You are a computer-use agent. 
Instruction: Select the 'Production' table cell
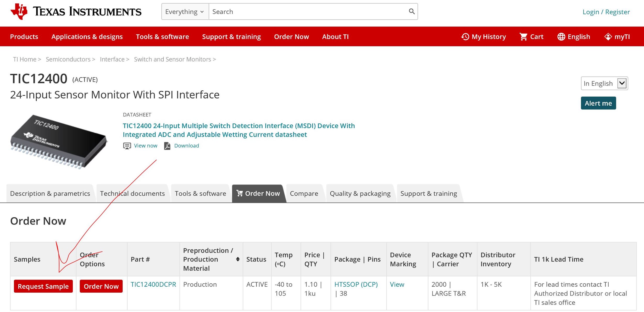(x=211, y=293)
